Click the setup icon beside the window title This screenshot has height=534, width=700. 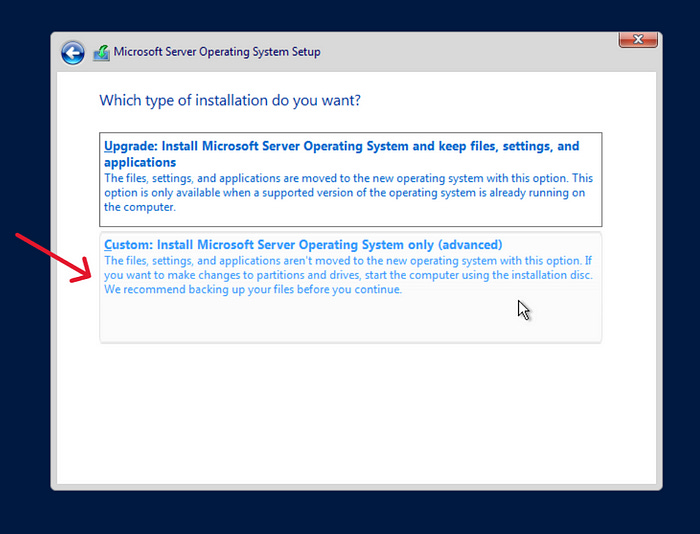tap(101, 53)
